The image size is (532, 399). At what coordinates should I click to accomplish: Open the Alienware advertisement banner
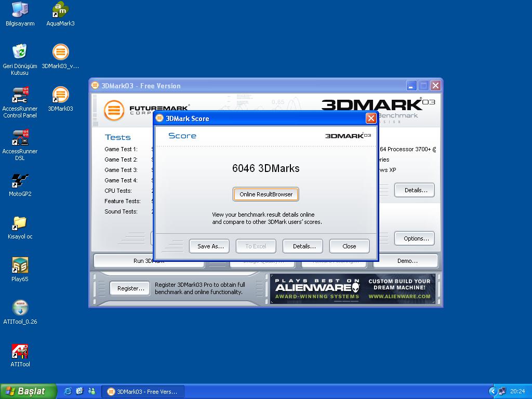coord(353,289)
